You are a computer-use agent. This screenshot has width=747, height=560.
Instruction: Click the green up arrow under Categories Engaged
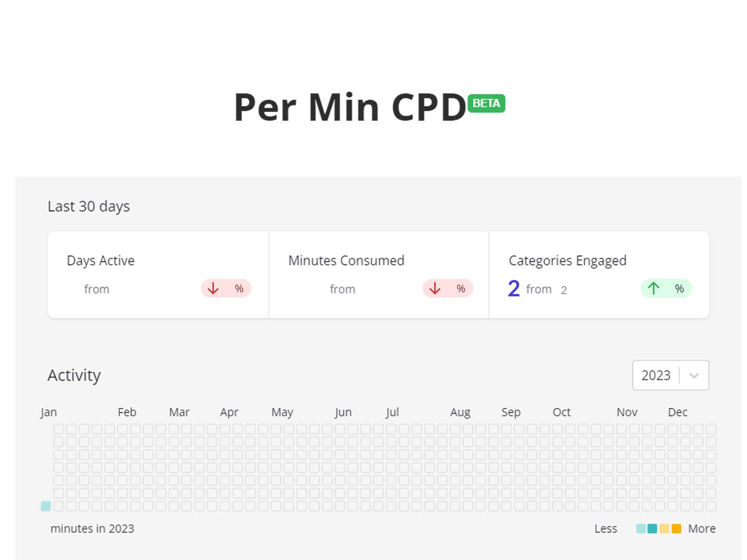pos(654,288)
